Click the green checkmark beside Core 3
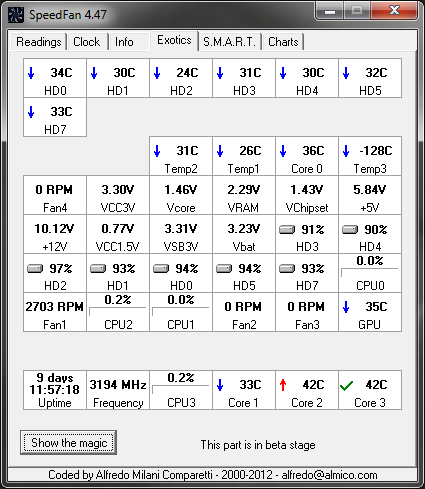 pyautogui.click(x=346, y=386)
